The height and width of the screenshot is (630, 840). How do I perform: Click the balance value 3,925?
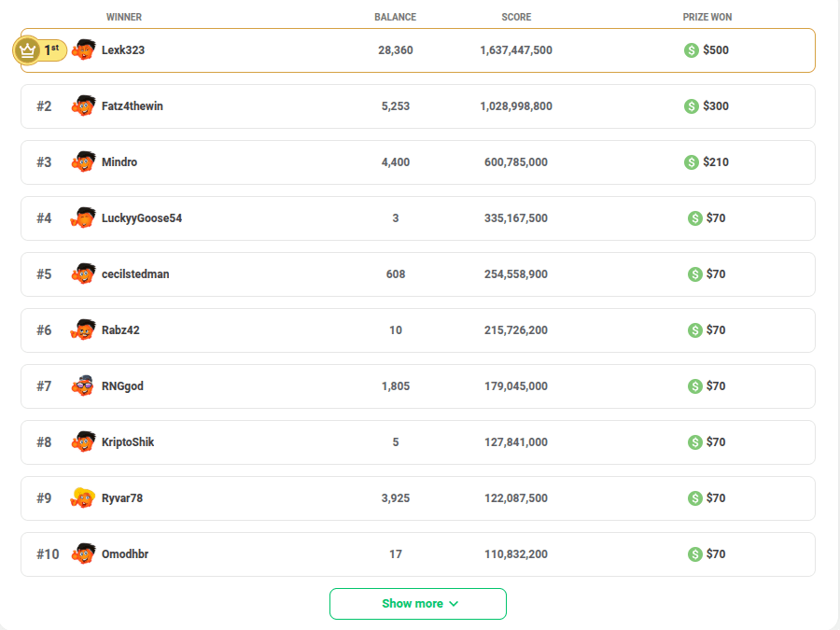click(x=396, y=498)
